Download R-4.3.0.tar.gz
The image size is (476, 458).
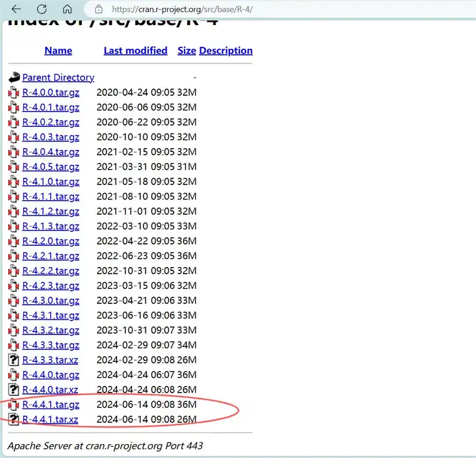(51, 301)
